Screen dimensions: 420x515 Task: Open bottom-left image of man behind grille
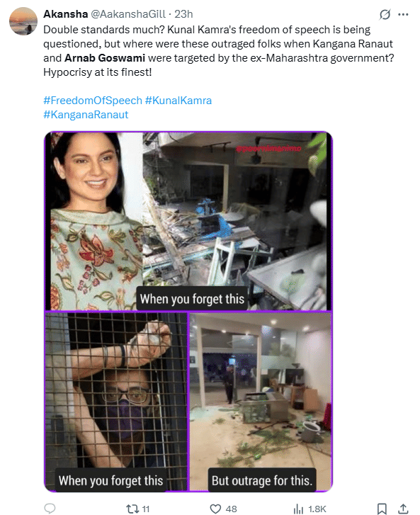click(x=116, y=402)
